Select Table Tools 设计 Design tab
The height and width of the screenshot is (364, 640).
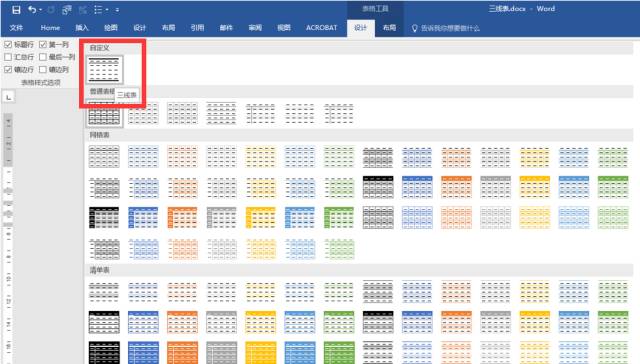[x=361, y=28]
